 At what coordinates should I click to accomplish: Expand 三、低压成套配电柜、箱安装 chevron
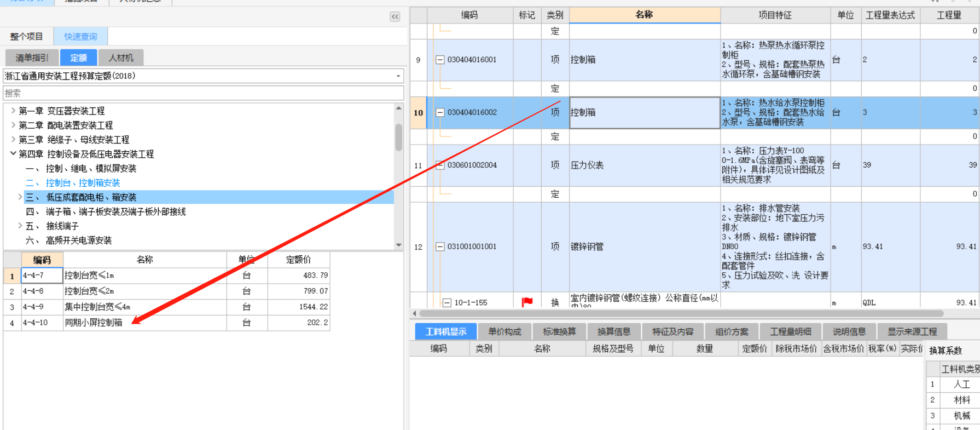(x=20, y=197)
